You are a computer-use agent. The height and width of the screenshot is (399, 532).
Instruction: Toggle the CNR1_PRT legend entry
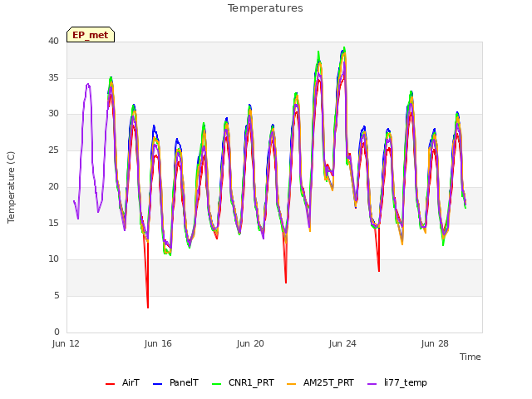tap(243, 383)
